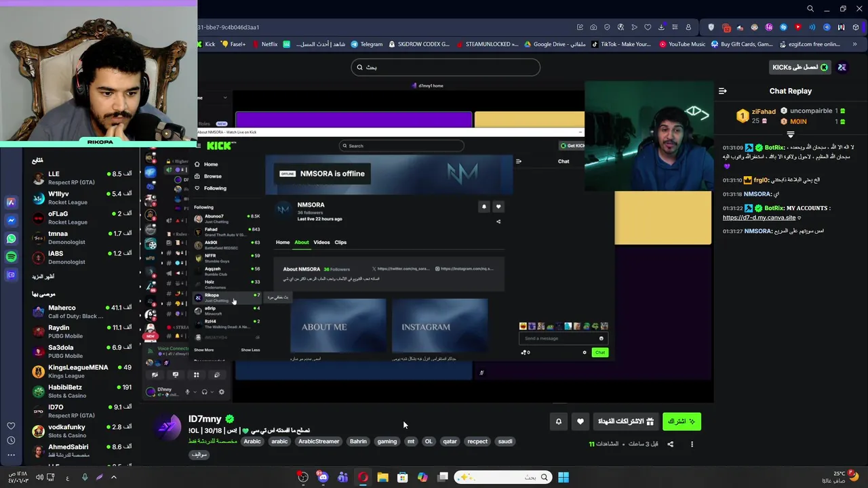
Task: Open HabibiBetz recommended channel
Action: (x=82, y=391)
